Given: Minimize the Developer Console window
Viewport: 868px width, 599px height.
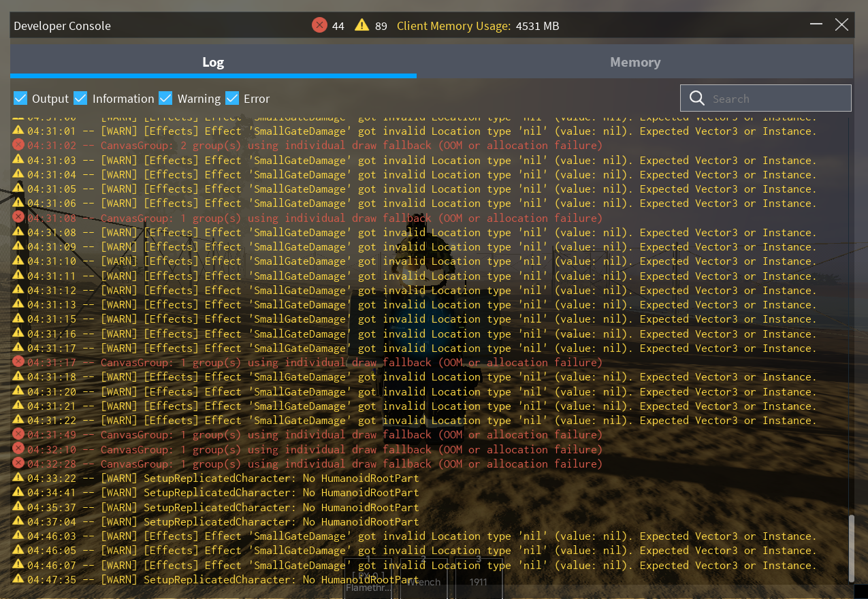Looking at the screenshot, I should tap(817, 25).
